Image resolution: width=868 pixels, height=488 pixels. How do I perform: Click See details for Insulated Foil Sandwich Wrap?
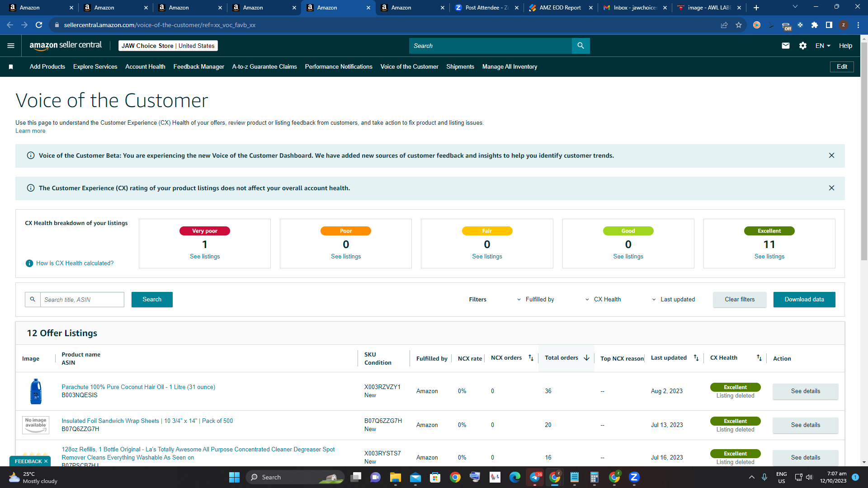pos(805,425)
